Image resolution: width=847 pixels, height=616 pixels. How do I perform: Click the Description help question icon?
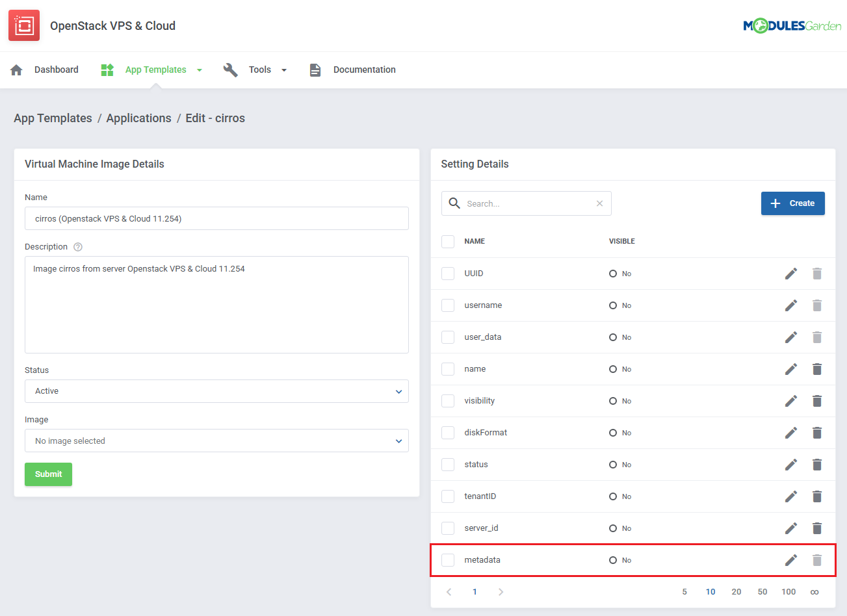(78, 247)
